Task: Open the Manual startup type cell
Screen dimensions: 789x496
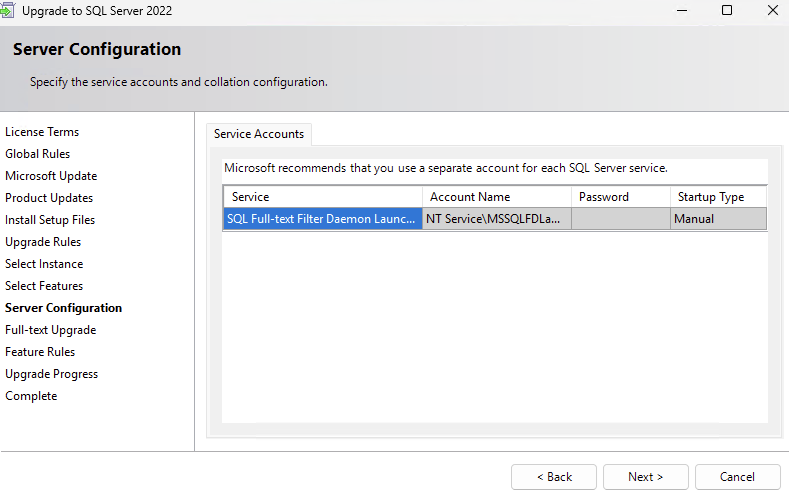Action: (x=719, y=219)
